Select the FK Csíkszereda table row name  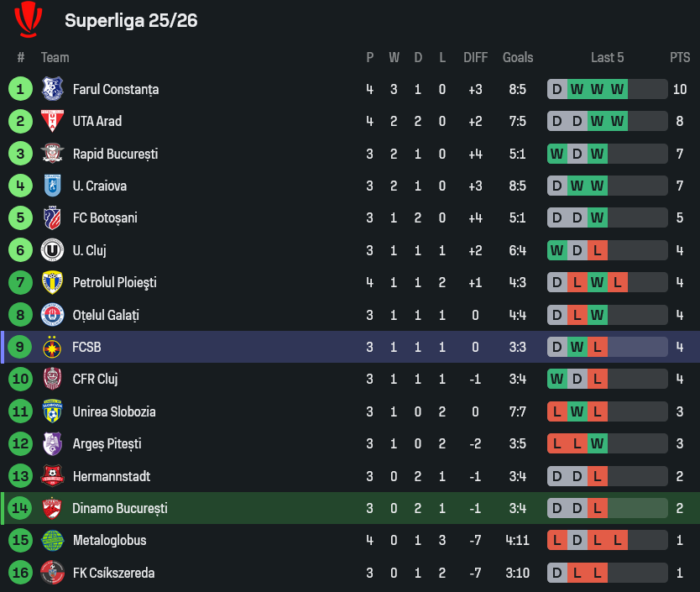(x=113, y=573)
